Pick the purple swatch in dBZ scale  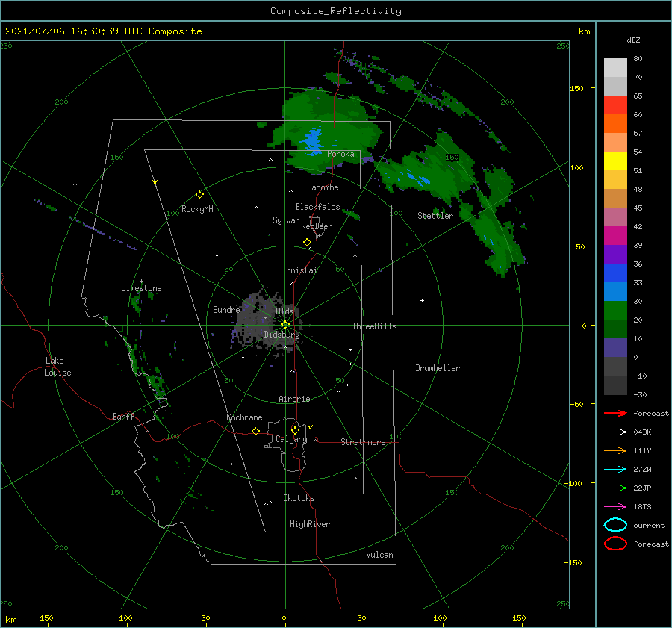pyautogui.click(x=615, y=255)
